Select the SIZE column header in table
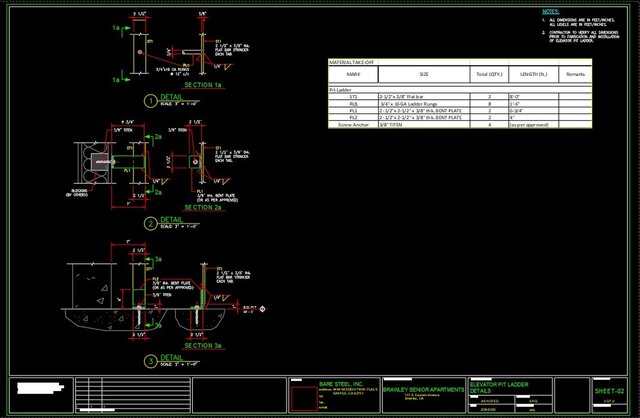This screenshot has width=640, height=418. point(423,74)
